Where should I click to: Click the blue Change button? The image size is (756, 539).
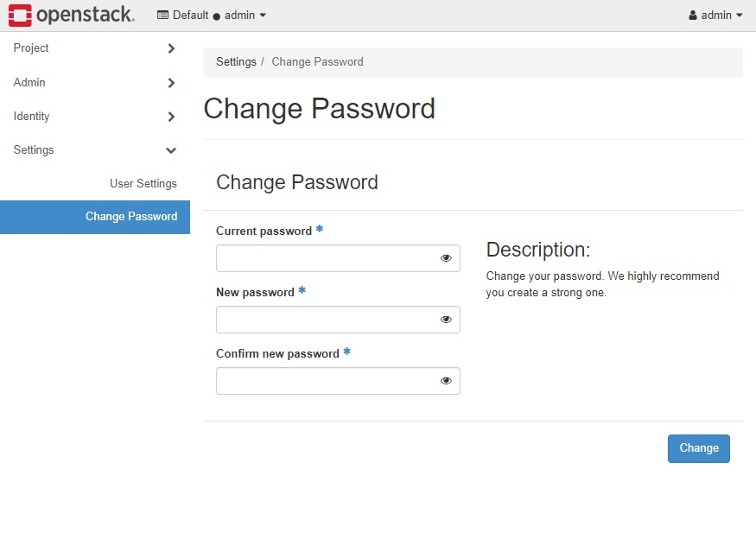[x=699, y=448]
